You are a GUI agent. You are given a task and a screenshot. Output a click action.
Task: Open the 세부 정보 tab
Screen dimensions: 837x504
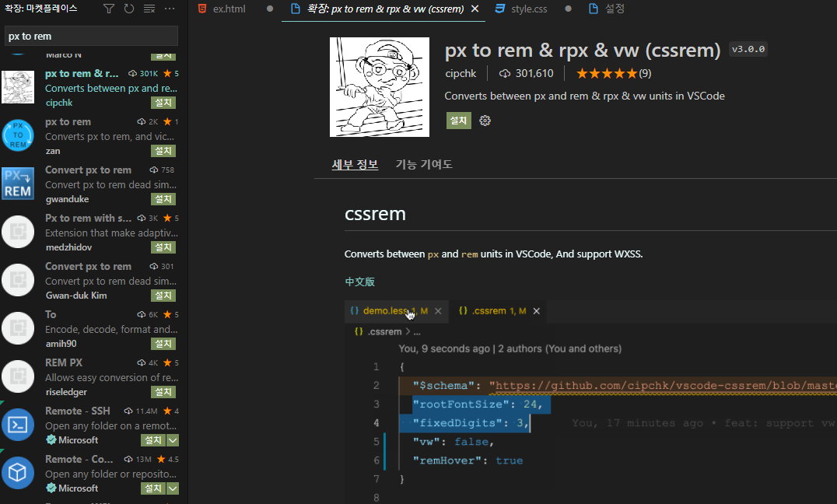tap(355, 164)
